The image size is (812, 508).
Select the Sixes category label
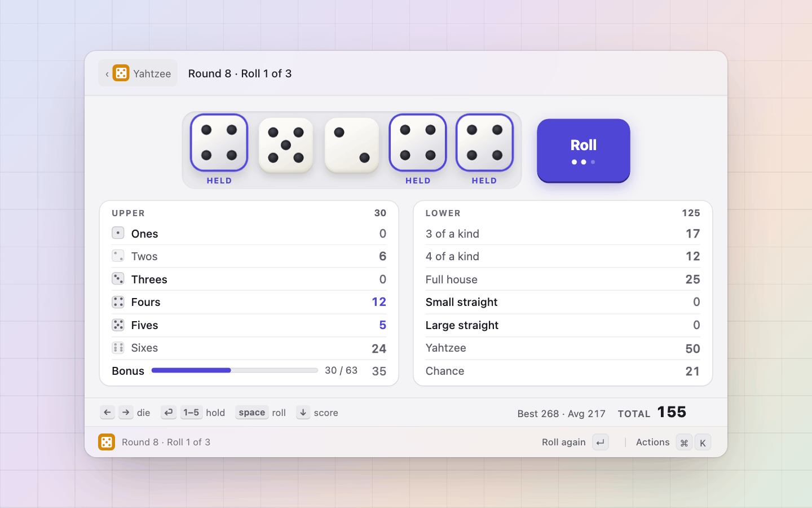[144, 348]
